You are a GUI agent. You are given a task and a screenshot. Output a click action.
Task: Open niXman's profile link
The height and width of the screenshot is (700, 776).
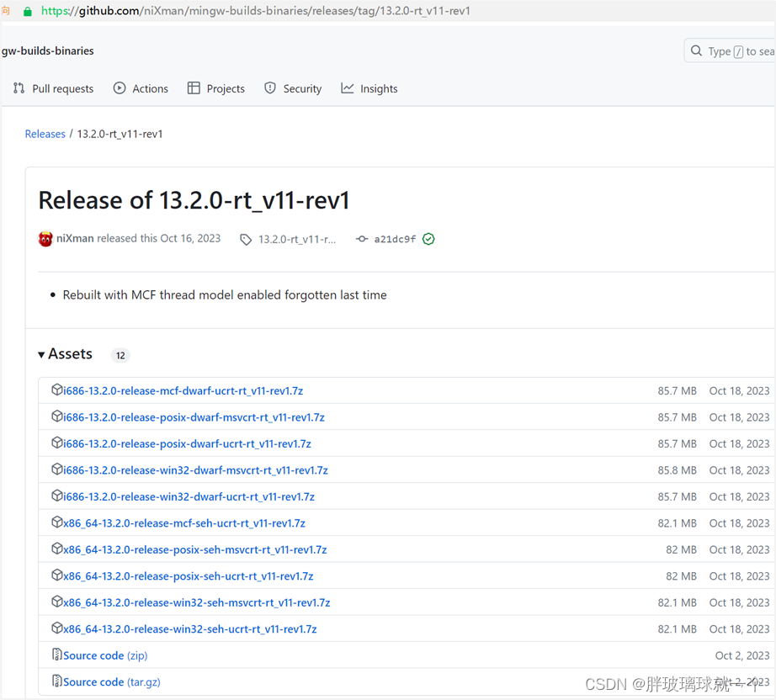coord(75,238)
